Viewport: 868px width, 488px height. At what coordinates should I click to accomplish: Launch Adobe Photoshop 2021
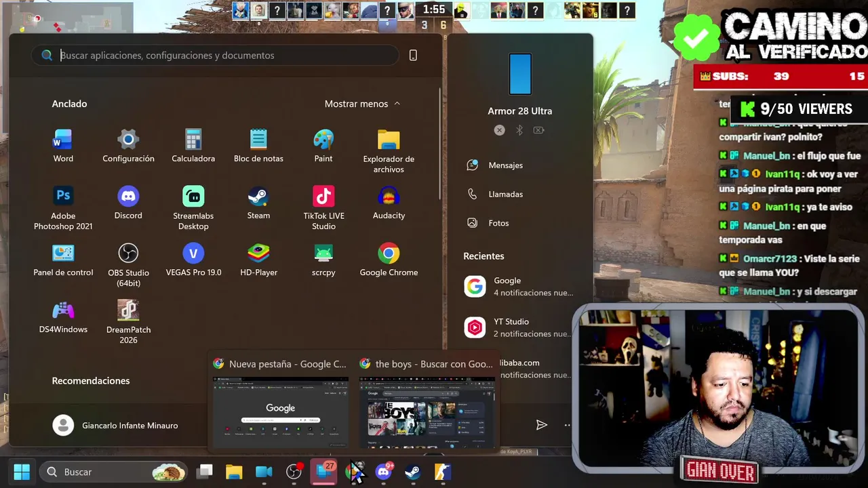click(63, 208)
